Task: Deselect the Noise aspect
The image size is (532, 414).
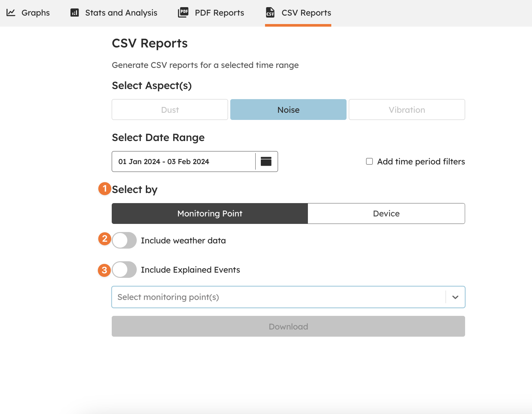Action: [x=288, y=110]
